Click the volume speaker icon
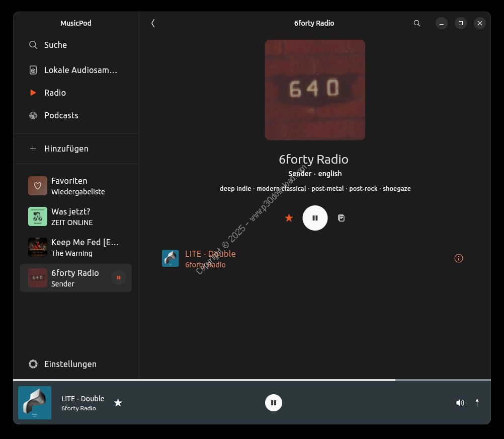The image size is (504, 439). tap(460, 403)
